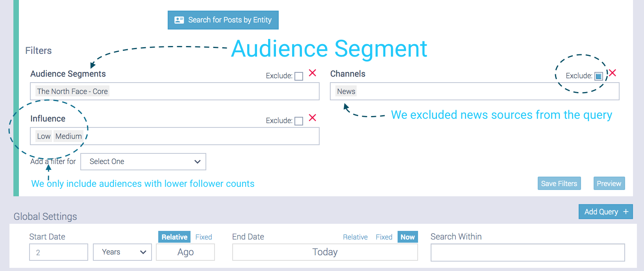The height and width of the screenshot is (271, 644).
Task: Remove The North Face - Core segment tag
Action: pos(72,91)
